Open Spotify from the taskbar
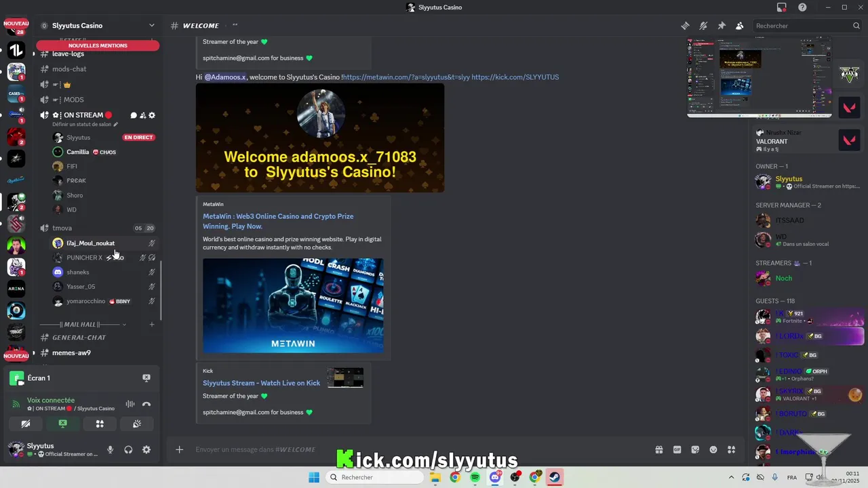The image size is (868, 488). [475, 477]
